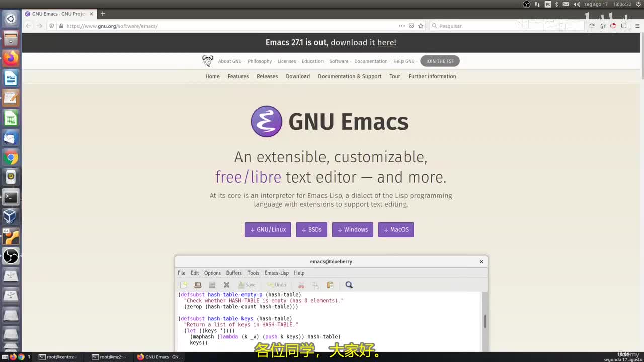Open the page actions three-dot menu
The image size is (644, 362).
click(x=401, y=26)
